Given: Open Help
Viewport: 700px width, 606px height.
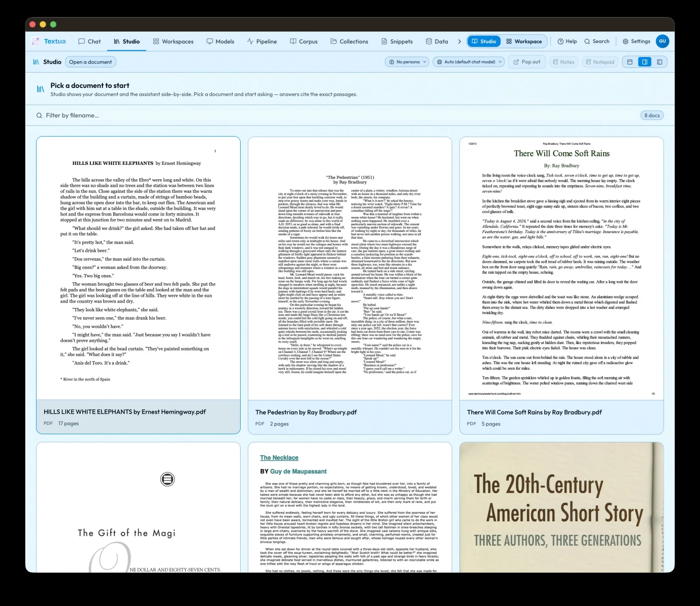Looking at the screenshot, I should [x=567, y=42].
